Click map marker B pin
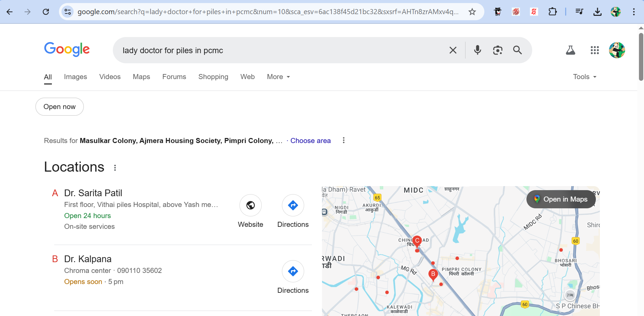The width and height of the screenshot is (644, 316). [x=433, y=274]
